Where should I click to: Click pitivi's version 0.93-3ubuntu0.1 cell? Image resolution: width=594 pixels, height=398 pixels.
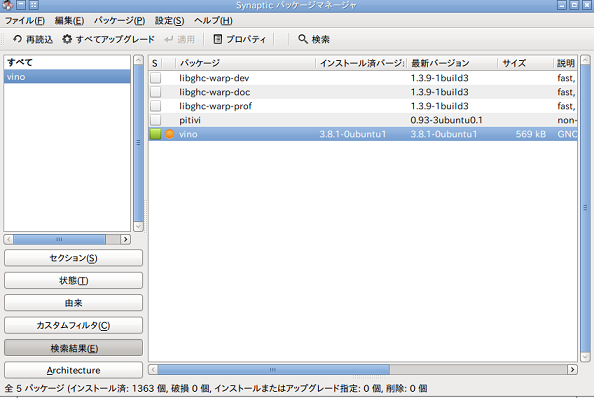click(x=446, y=120)
